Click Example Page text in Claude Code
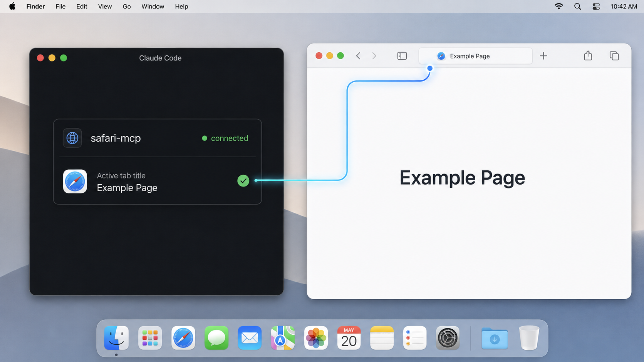 [x=127, y=188]
